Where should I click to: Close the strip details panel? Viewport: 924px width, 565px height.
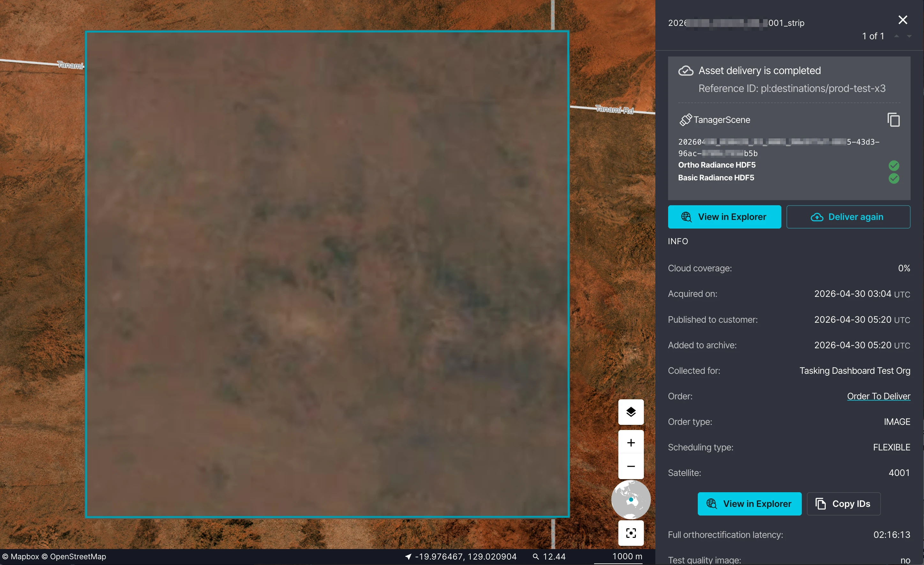point(903,19)
